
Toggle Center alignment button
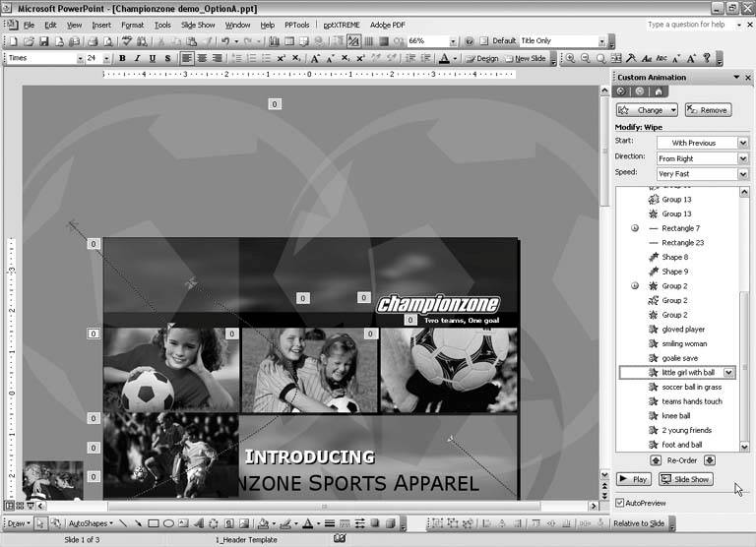[x=202, y=58]
